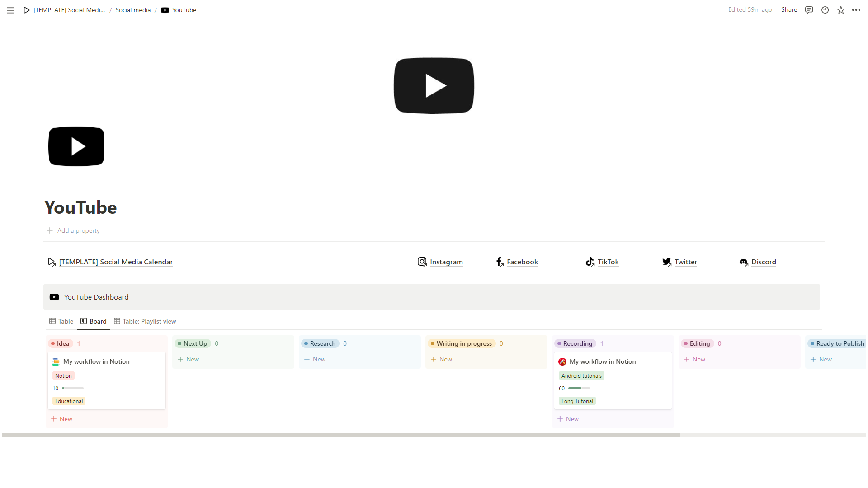This screenshot has height=488, width=868.
Task: Click the horizontal board scrollbar
Action: click(x=341, y=435)
